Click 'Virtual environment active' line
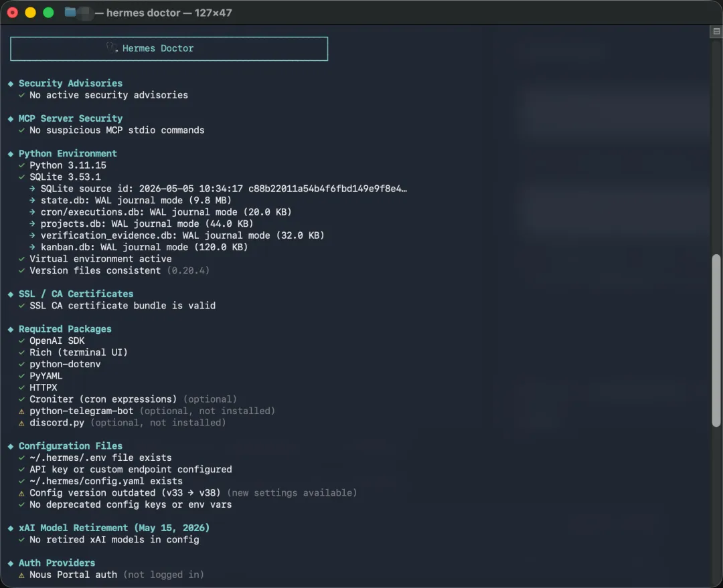The width and height of the screenshot is (723, 588). [100, 259]
